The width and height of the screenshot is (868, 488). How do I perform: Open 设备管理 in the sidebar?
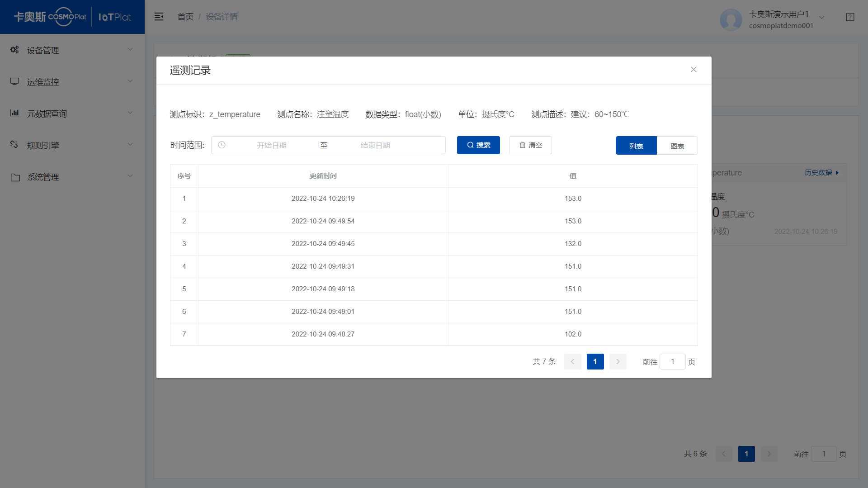coord(72,50)
